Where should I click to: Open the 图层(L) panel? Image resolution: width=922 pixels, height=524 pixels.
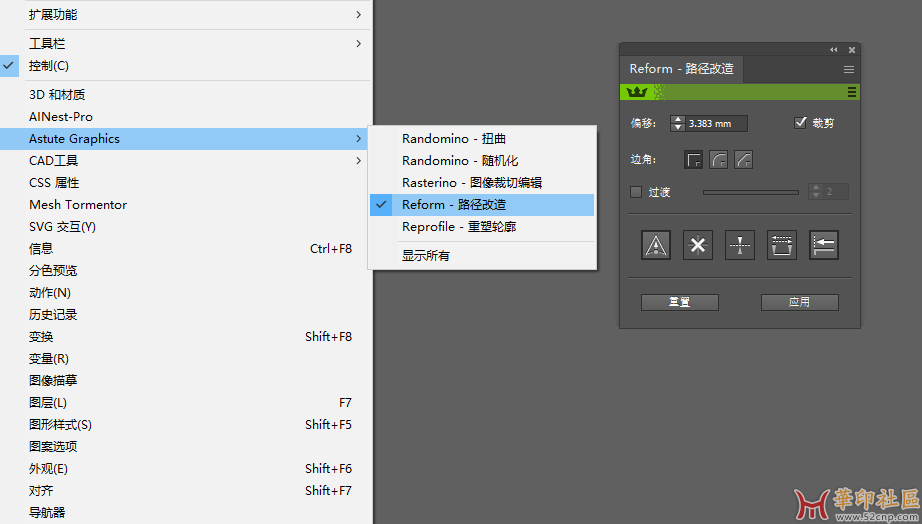point(185,403)
